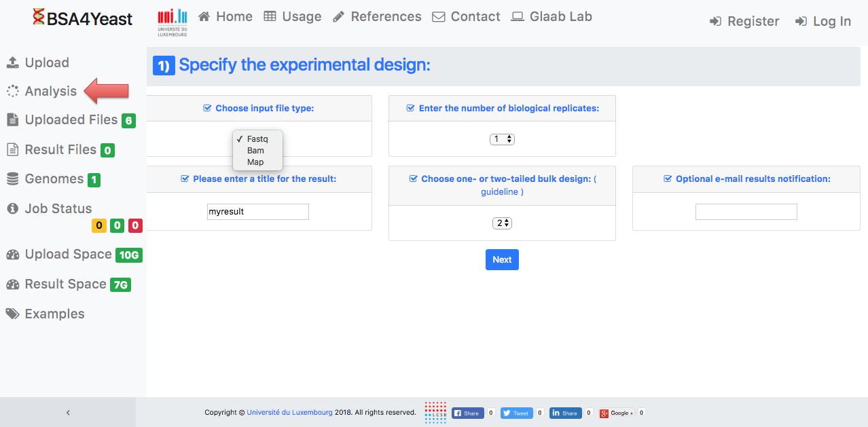
Task: Go to the References menu item
Action: pos(377,17)
